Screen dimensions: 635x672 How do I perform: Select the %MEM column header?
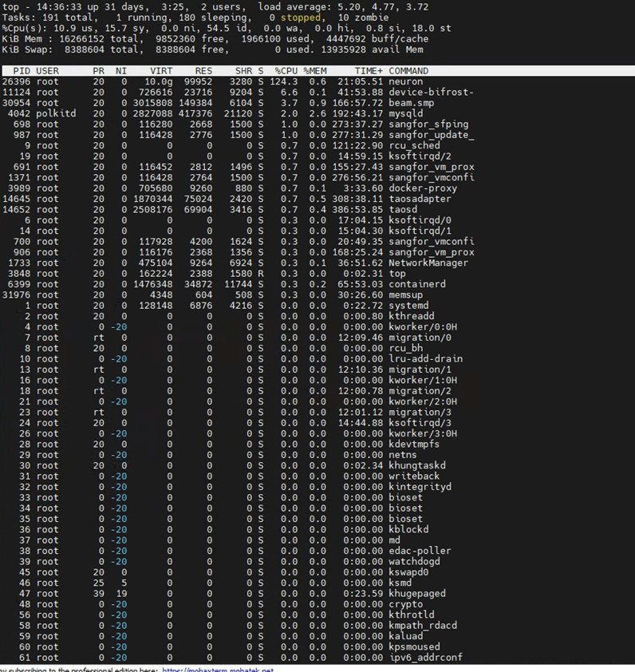pyautogui.click(x=314, y=71)
